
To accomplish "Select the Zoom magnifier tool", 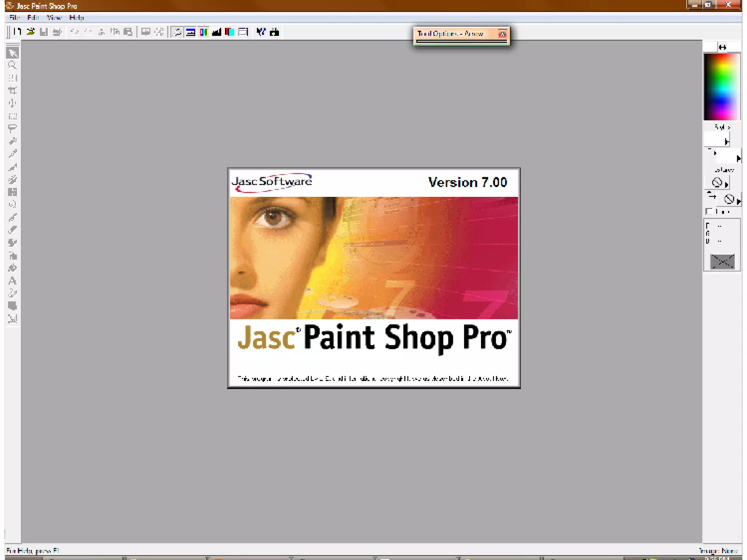I will [x=12, y=66].
